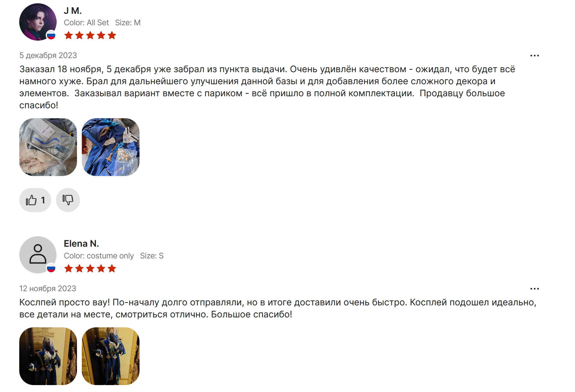Click J M.'s five-star rating

coord(90,35)
